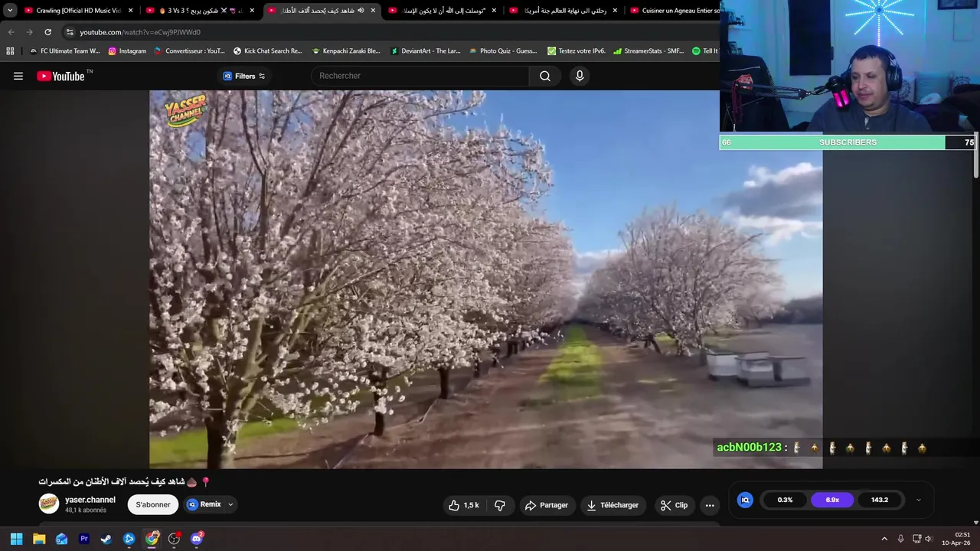Like the video (1,5 k thumbs up)
The height and width of the screenshot is (551, 980).
(464, 505)
